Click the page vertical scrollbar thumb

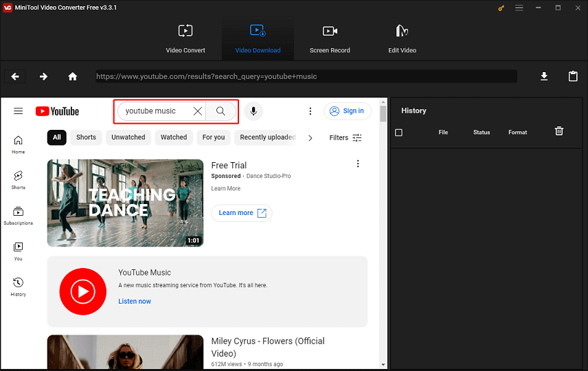point(383,113)
